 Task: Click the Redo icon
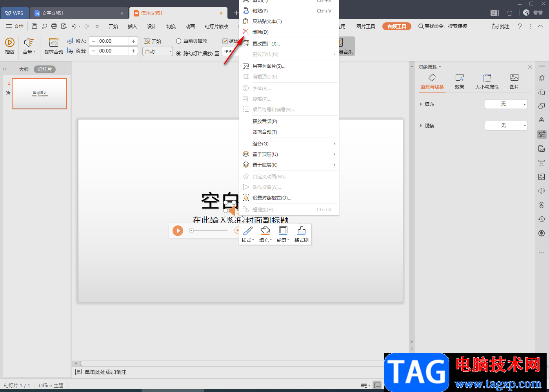[x=87, y=26]
